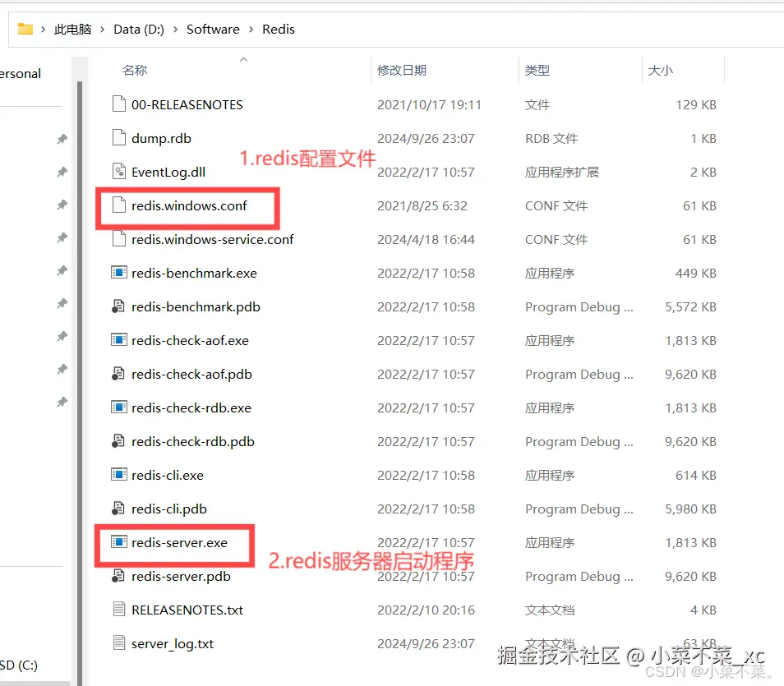Click the redis-cli.pdb file icon
This screenshot has height=686, width=784.
pyautogui.click(x=118, y=509)
